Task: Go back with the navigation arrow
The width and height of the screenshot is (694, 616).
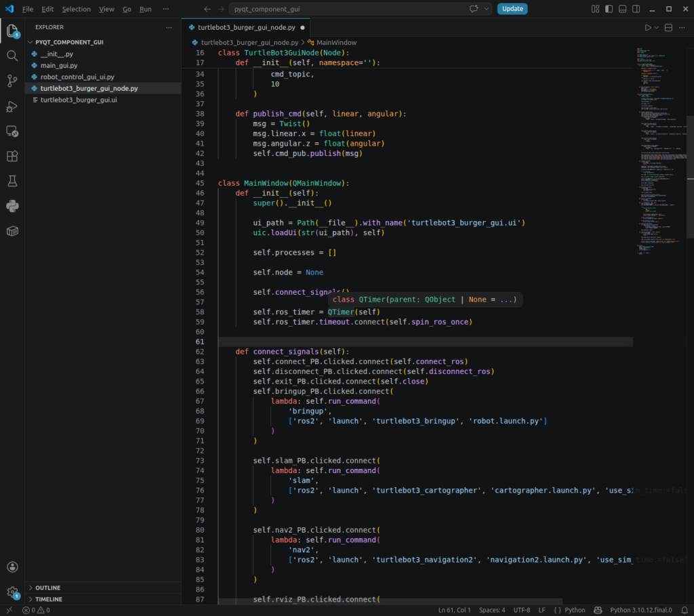Action: click(x=207, y=9)
